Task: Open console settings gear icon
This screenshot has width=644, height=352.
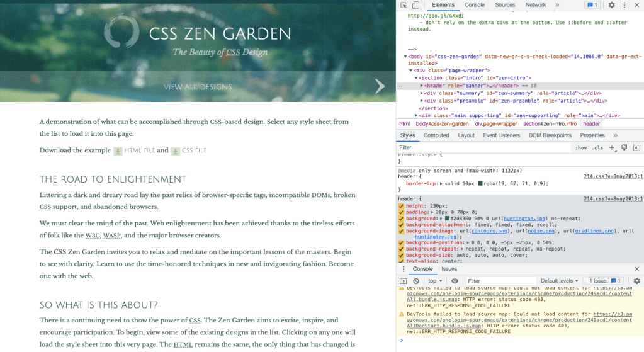Action: click(x=636, y=281)
